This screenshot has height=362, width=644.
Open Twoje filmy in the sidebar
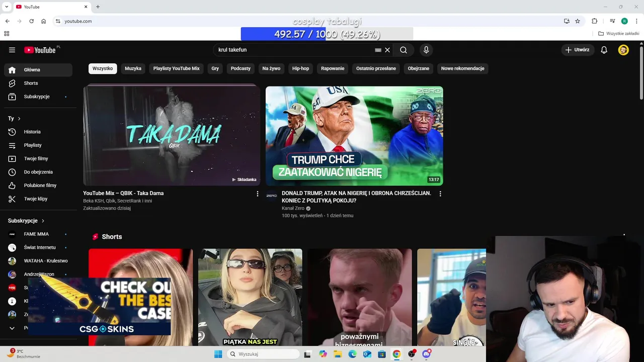pyautogui.click(x=38, y=158)
